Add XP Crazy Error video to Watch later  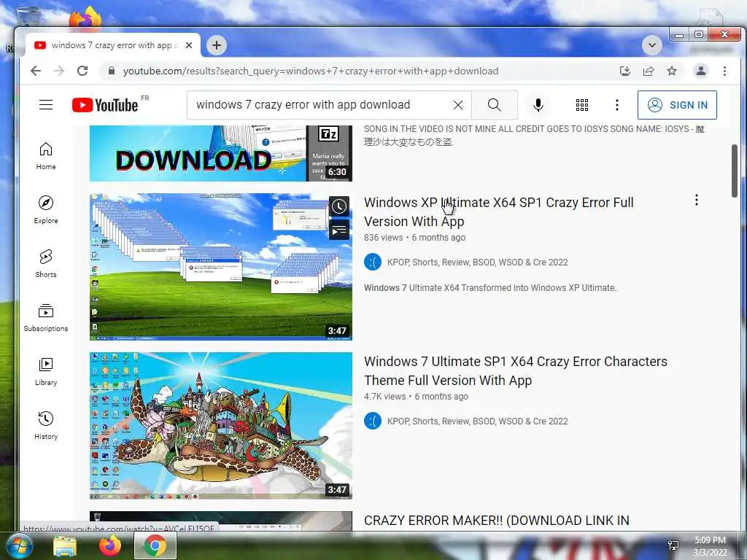(338, 206)
